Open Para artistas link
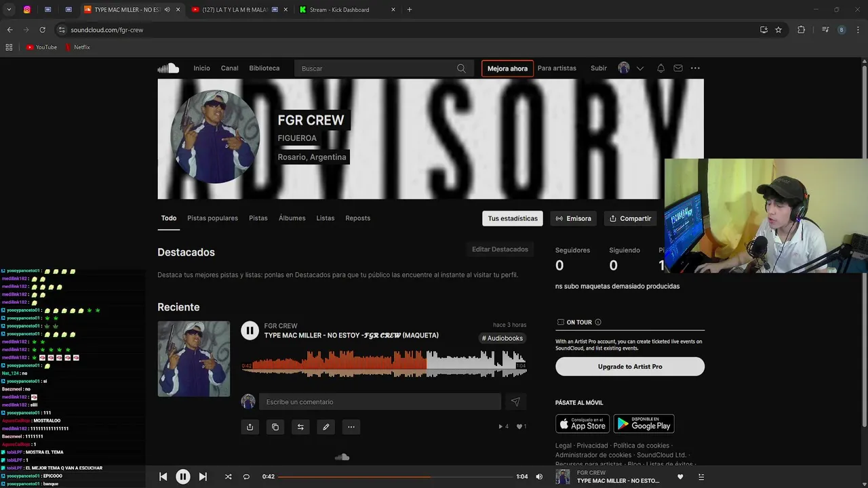This screenshot has height=488, width=868. (557, 68)
